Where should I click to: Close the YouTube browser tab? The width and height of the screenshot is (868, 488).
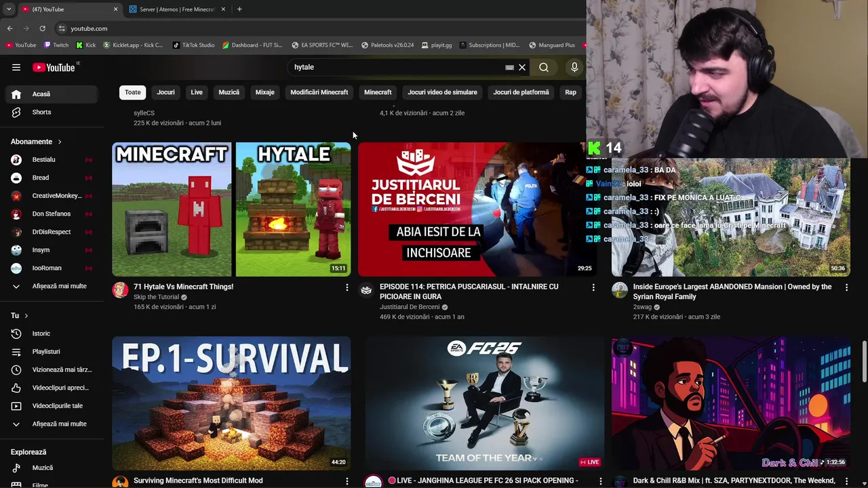point(115,9)
